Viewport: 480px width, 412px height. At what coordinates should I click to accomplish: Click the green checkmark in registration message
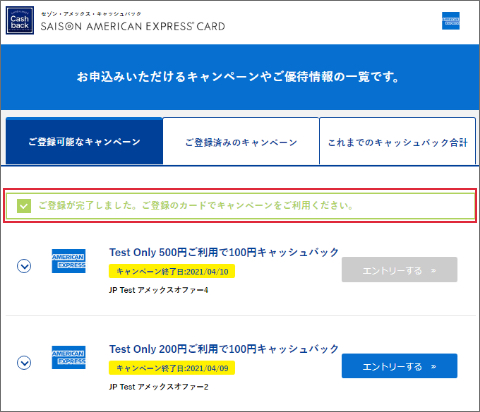pyautogui.click(x=24, y=206)
